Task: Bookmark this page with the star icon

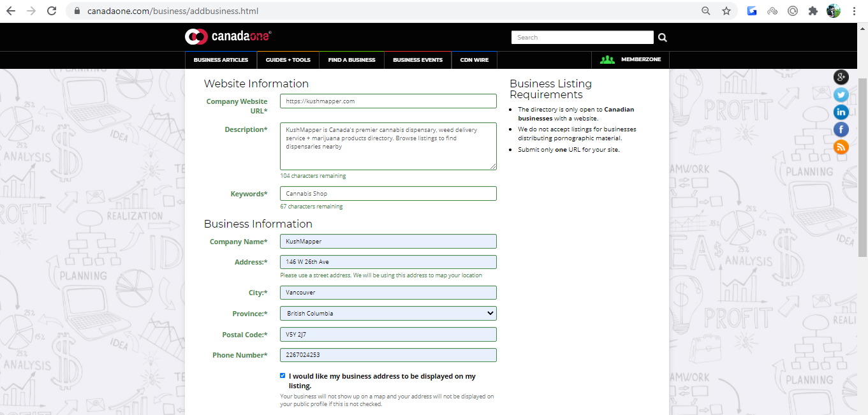Action: 726,11
